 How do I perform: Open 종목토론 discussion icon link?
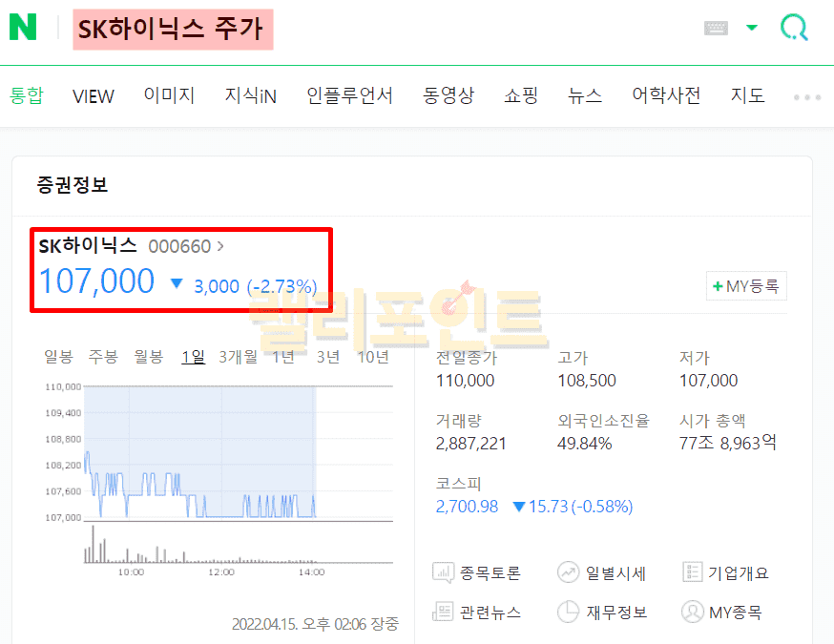click(x=477, y=573)
